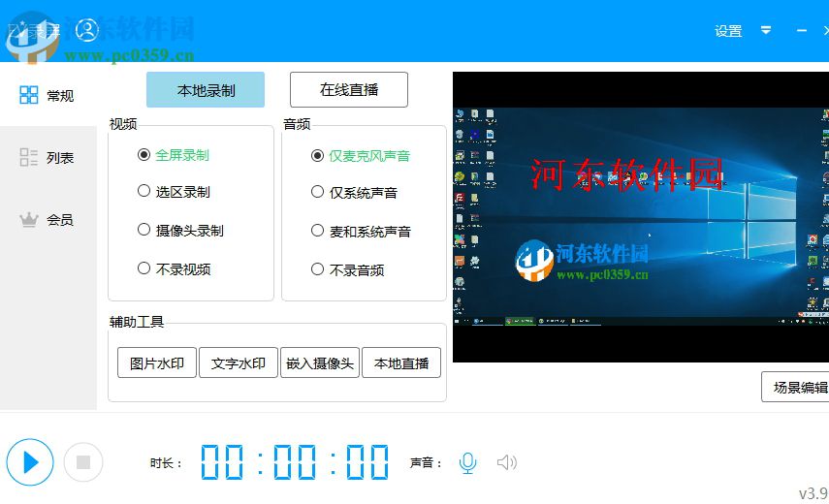This screenshot has width=829, height=504.
Task: Select 摄像头录制 camera recording option
Action: tap(180, 230)
